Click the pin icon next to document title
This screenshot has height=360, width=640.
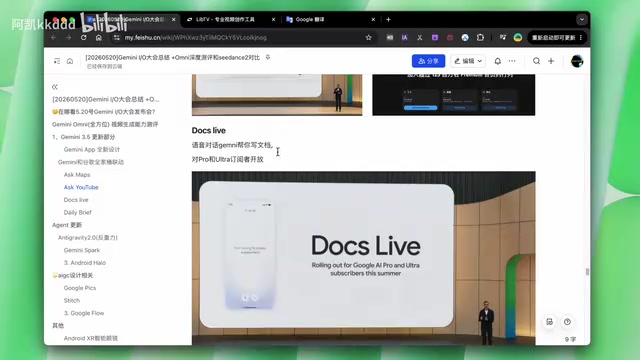[268, 58]
